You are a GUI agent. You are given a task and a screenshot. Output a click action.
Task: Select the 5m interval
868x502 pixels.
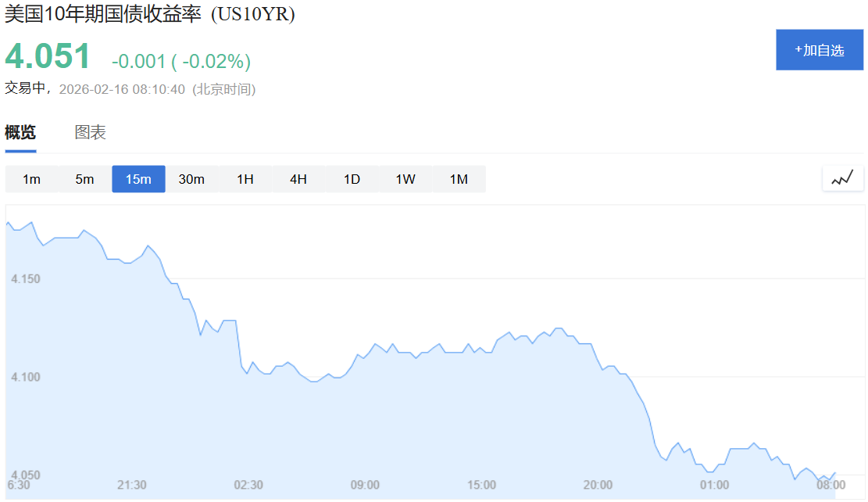84,179
